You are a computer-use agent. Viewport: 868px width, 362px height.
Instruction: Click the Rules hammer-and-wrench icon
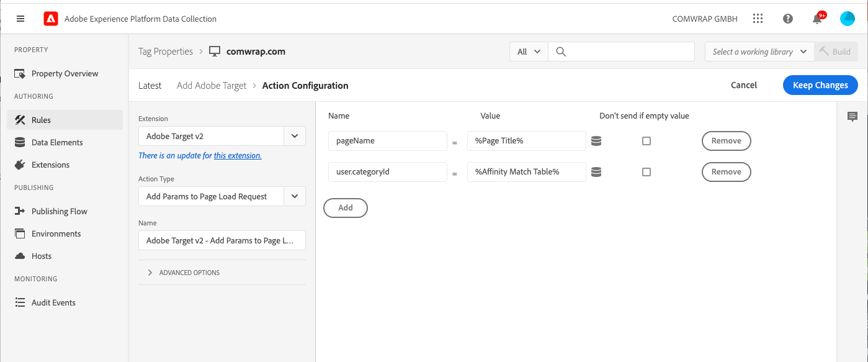(x=20, y=120)
